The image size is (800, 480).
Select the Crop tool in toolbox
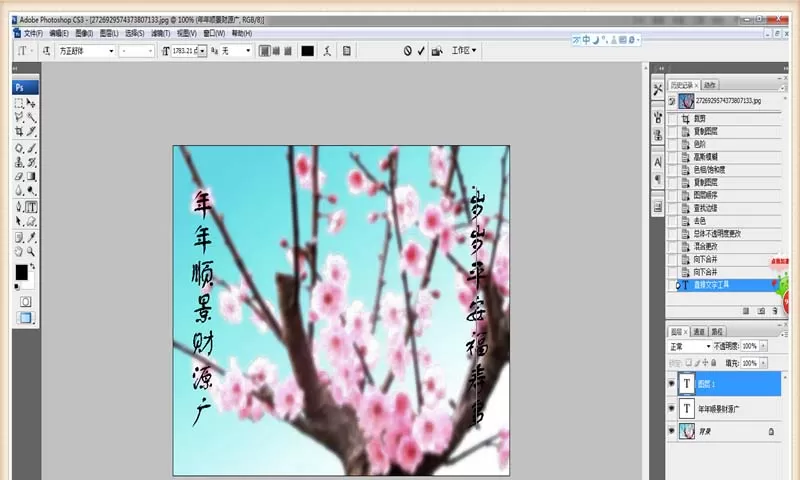[19, 132]
